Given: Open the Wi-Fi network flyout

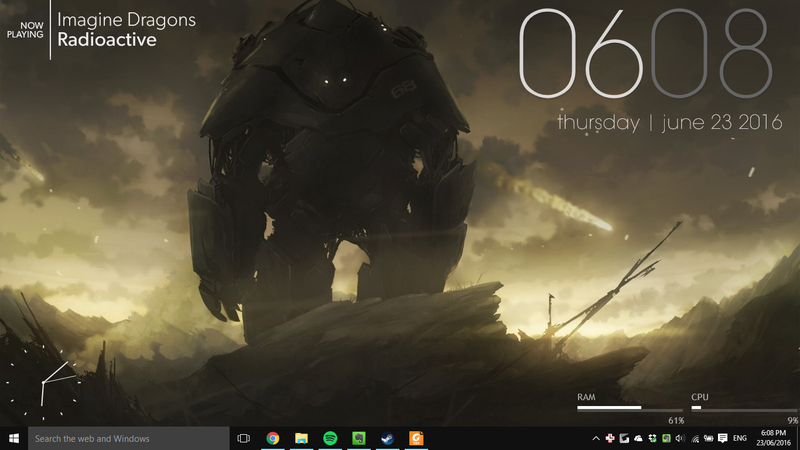Looking at the screenshot, I should pyautogui.click(x=694, y=438).
